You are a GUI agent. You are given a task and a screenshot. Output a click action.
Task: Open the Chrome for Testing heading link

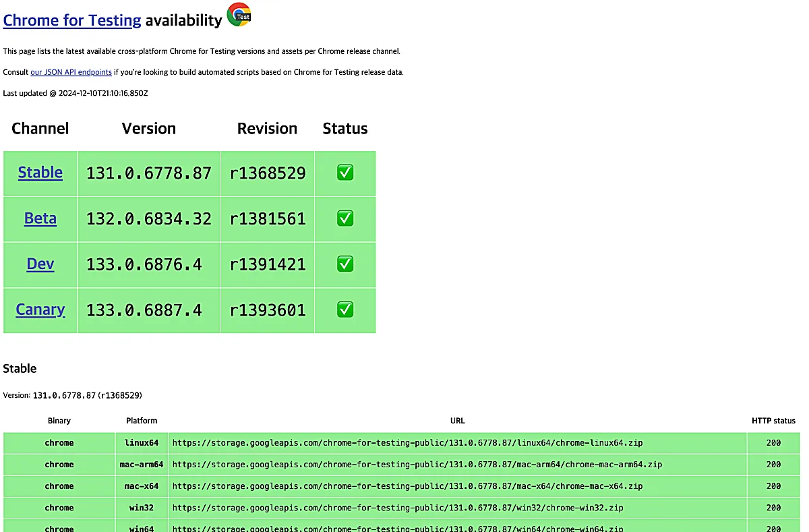pyautogui.click(x=72, y=20)
